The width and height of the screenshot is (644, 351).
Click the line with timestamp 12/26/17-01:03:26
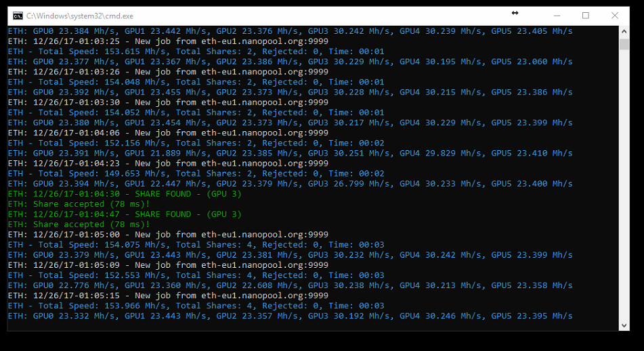coord(168,72)
